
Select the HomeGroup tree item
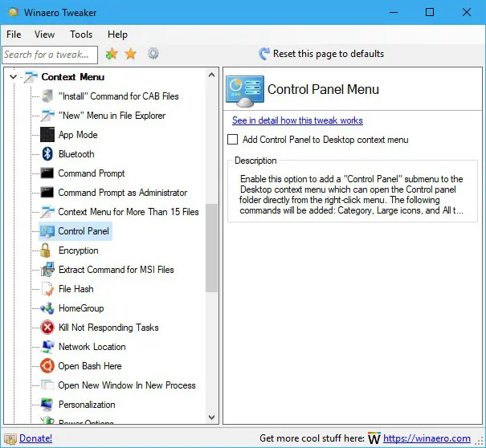(81, 308)
